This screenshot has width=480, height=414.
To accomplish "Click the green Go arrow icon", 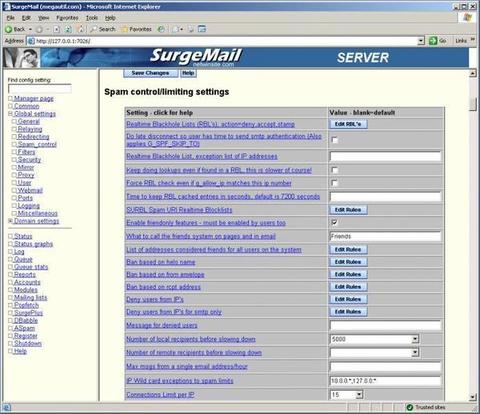I will 433,41.
